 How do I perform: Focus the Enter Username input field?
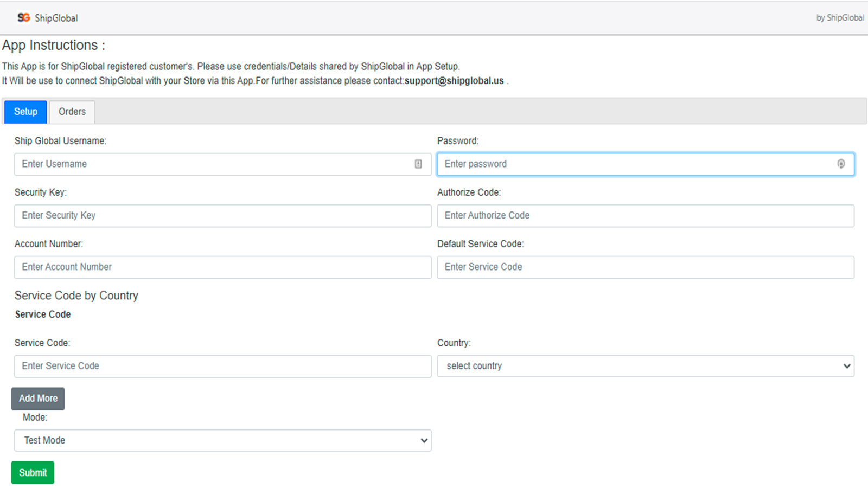click(222, 164)
